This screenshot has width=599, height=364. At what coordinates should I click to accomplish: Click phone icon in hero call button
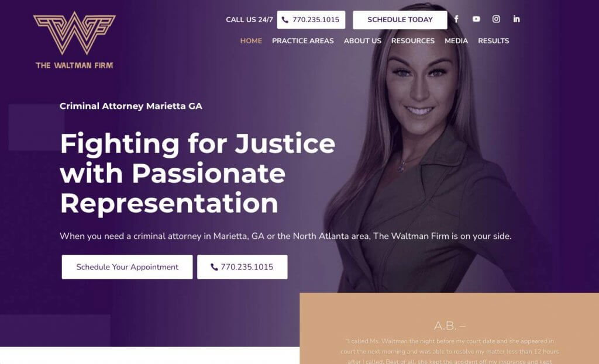(214, 267)
